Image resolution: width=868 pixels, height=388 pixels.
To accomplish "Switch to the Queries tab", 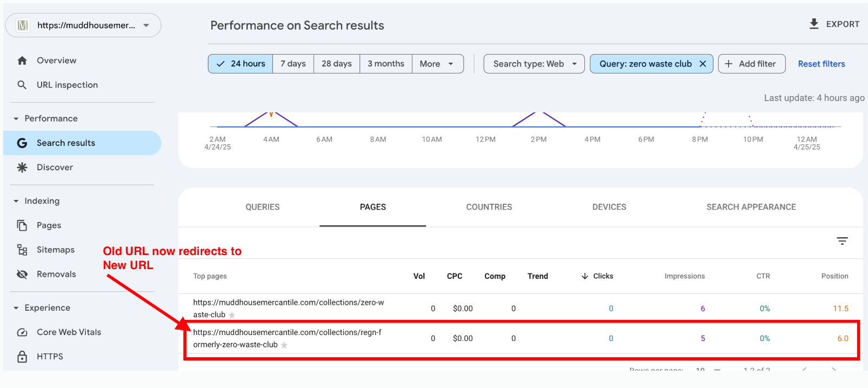I will (263, 207).
